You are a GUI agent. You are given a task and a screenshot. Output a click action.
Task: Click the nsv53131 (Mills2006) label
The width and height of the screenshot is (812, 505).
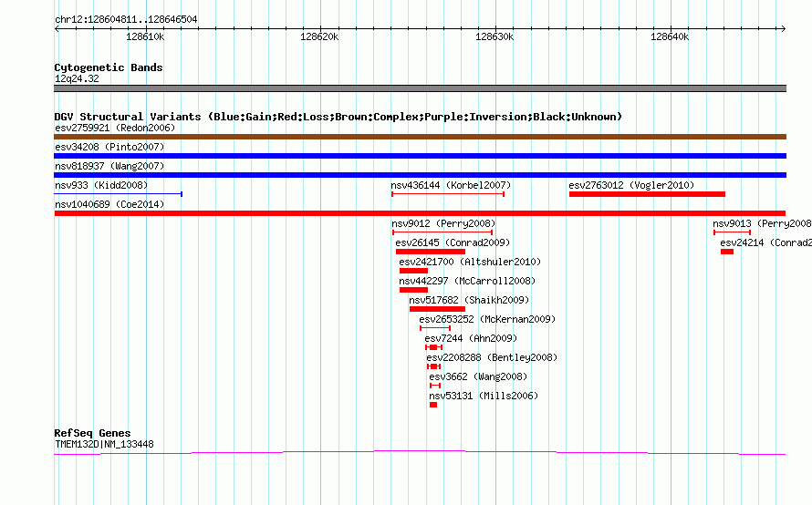click(484, 396)
